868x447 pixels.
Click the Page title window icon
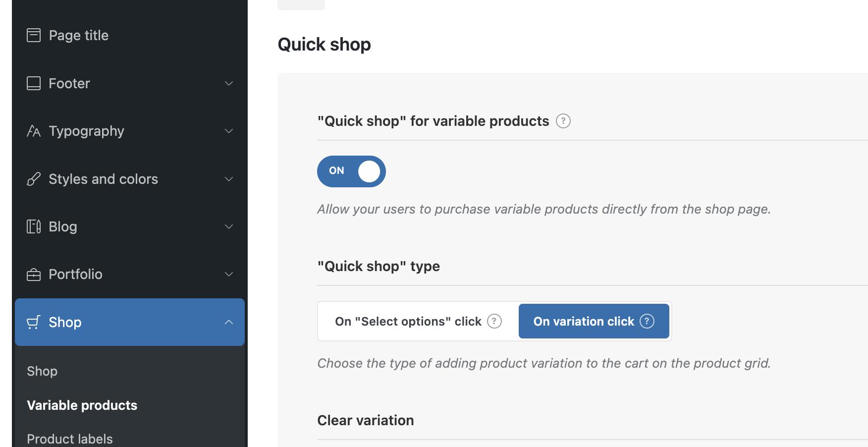[x=34, y=35]
